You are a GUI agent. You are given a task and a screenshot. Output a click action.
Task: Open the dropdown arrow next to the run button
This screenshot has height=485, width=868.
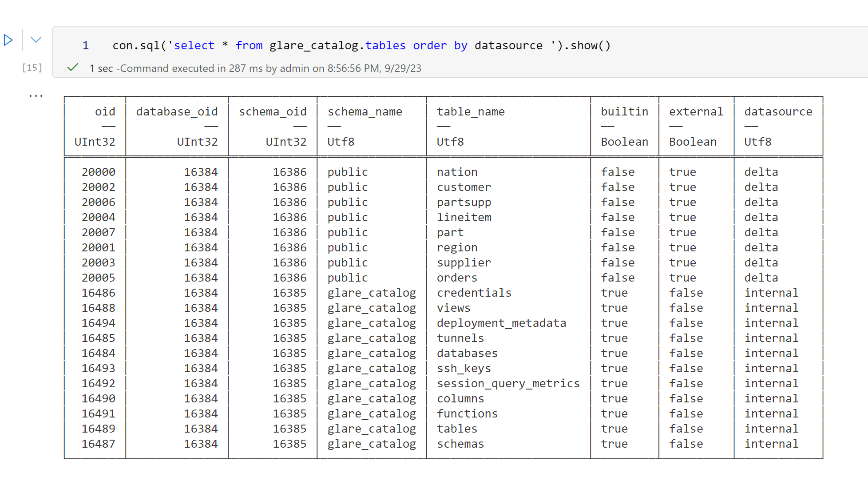click(x=35, y=40)
